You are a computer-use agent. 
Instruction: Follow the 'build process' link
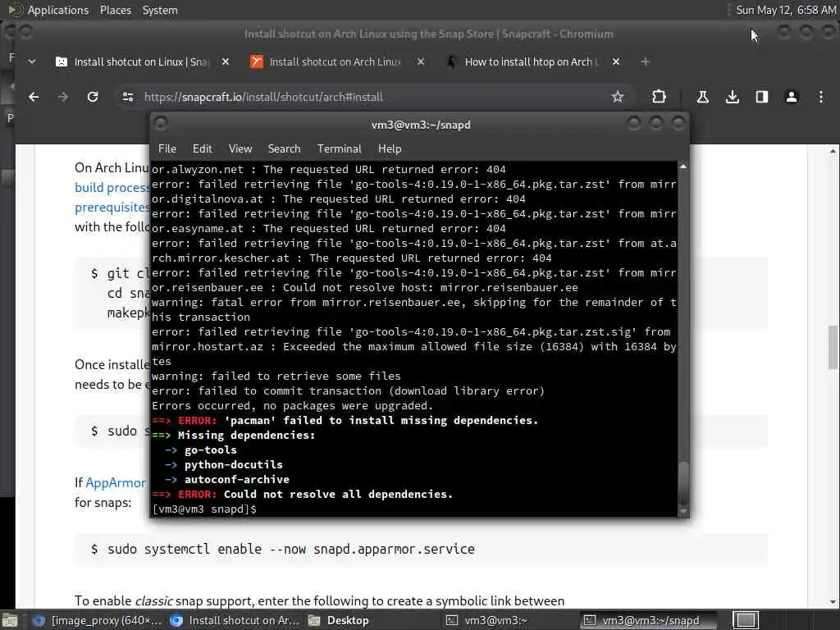[x=112, y=188]
